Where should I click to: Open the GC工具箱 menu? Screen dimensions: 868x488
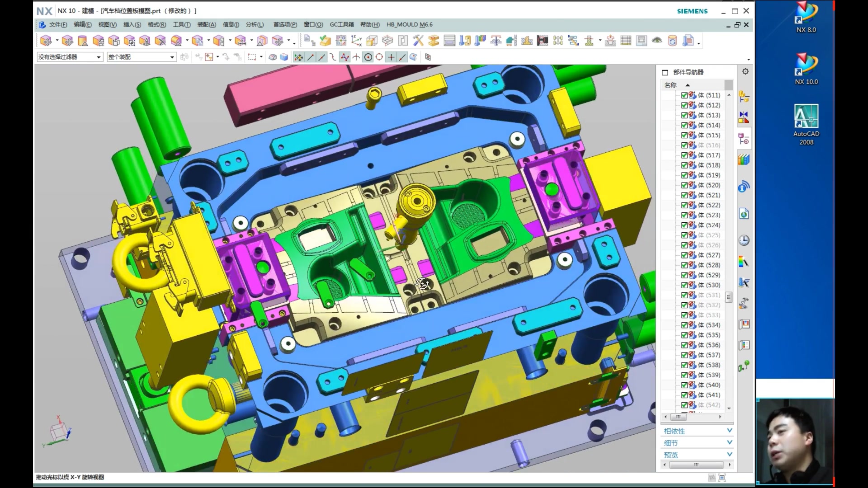tap(342, 24)
